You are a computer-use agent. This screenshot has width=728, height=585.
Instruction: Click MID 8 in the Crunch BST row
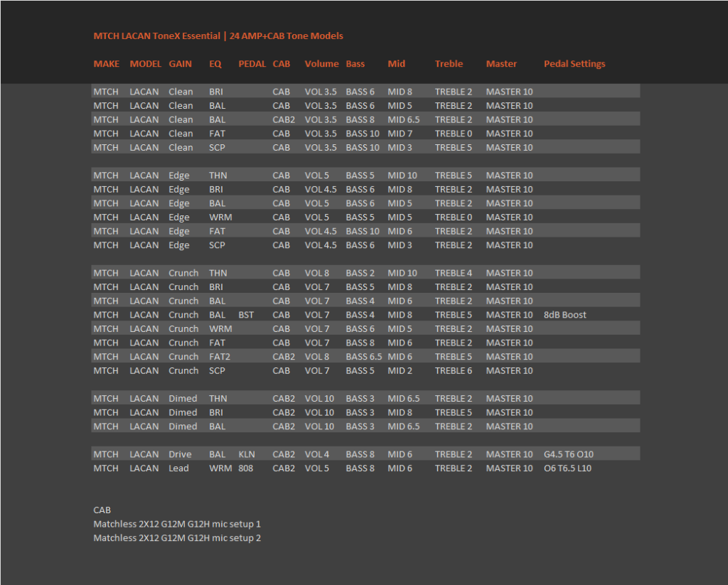400,315
